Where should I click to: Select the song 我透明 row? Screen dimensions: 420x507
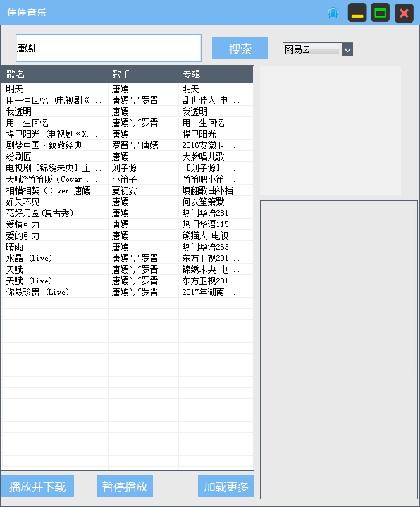pos(127,111)
